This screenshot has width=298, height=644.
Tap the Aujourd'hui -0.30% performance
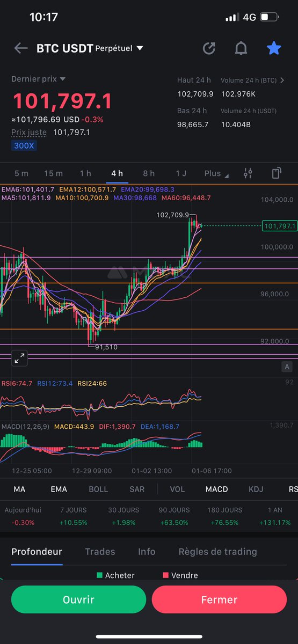[x=23, y=516]
